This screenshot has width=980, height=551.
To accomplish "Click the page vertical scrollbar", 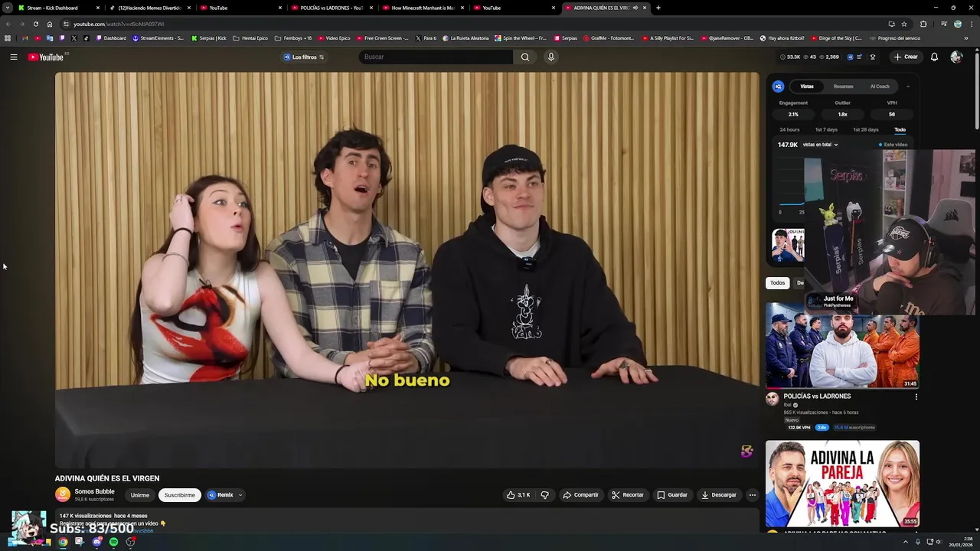I will tap(977, 92).
